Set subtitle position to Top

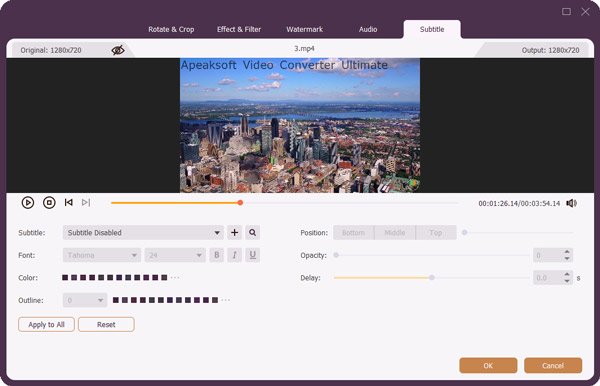click(x=436, y=233)
